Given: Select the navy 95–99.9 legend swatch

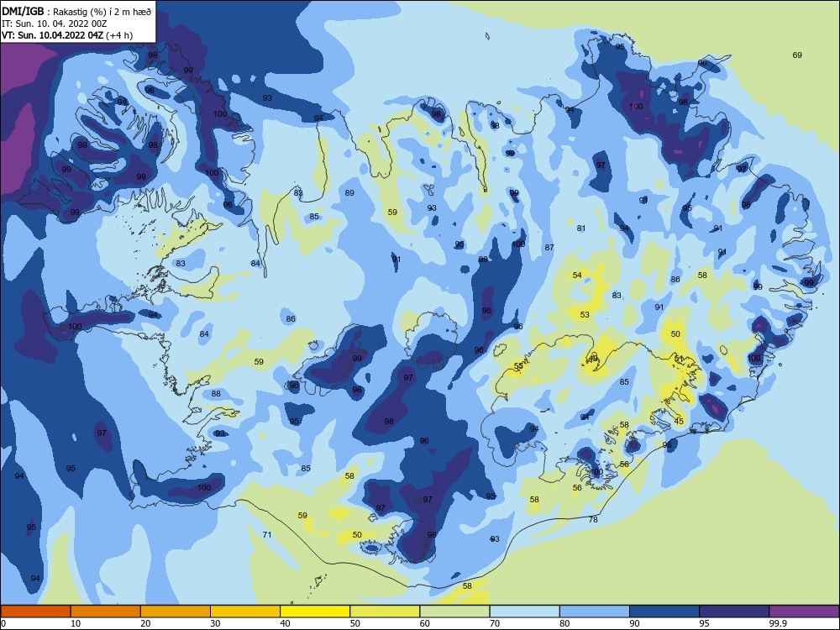Looking at the screenshot, I should (734, 612).
